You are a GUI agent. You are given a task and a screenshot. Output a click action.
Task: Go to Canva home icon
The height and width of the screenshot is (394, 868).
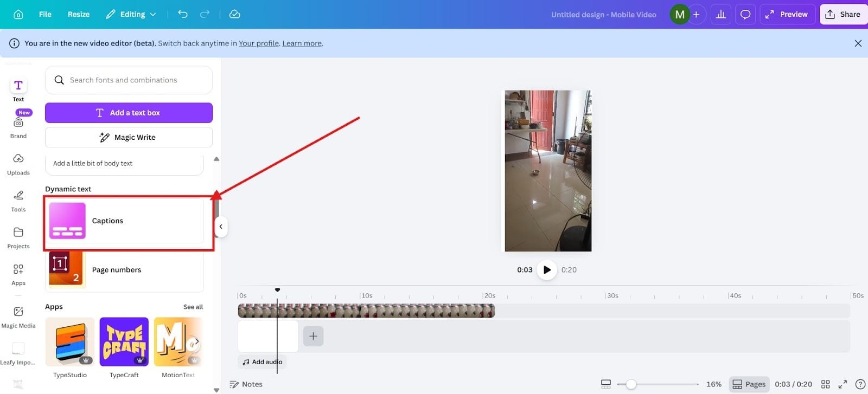coord(18,14)
